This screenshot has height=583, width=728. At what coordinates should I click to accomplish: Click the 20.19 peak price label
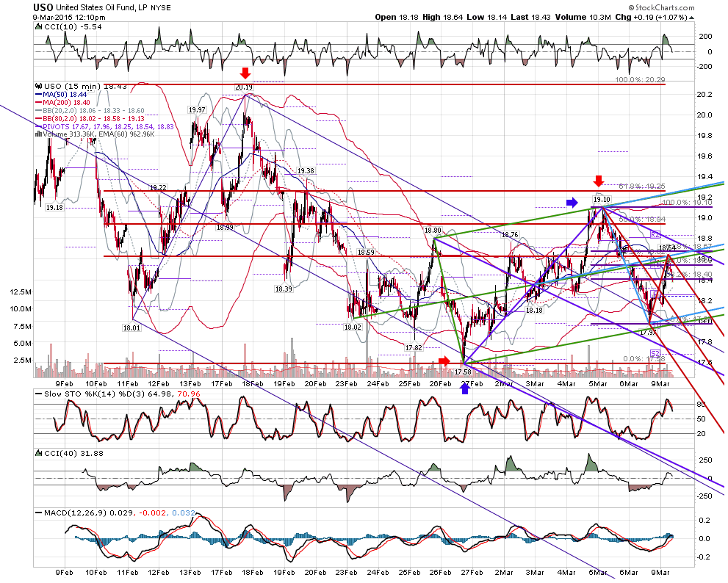(x=244, y=87)
